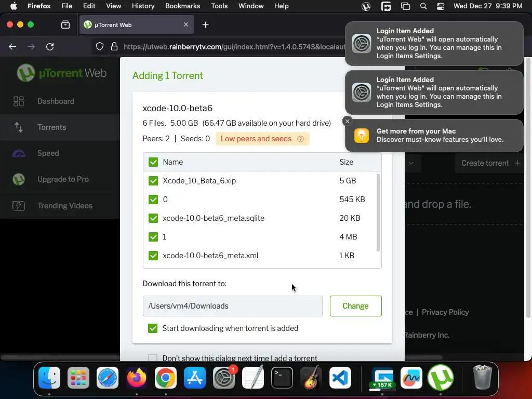Open the Edit menu

tap(89, 6)
